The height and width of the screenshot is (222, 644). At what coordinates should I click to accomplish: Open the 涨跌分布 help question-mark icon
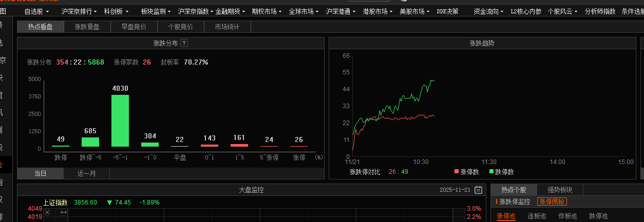point(184,44)
